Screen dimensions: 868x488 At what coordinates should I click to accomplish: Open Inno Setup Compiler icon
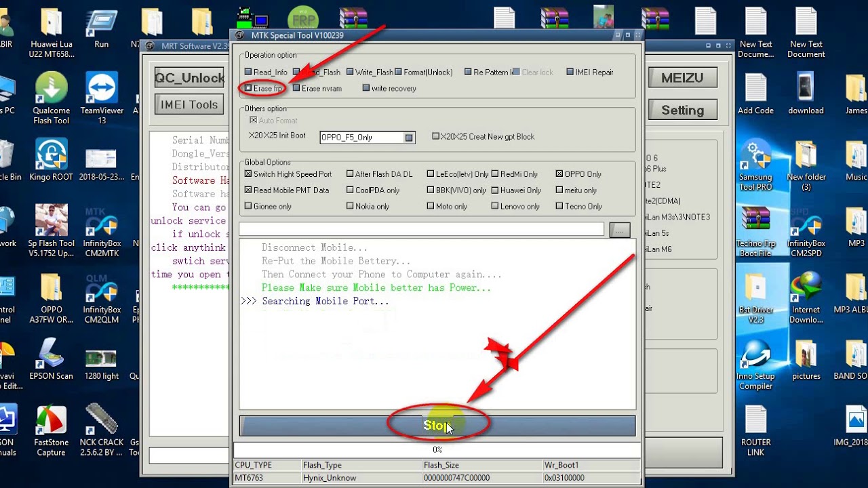pyautogui.click(x=755, y=364)
